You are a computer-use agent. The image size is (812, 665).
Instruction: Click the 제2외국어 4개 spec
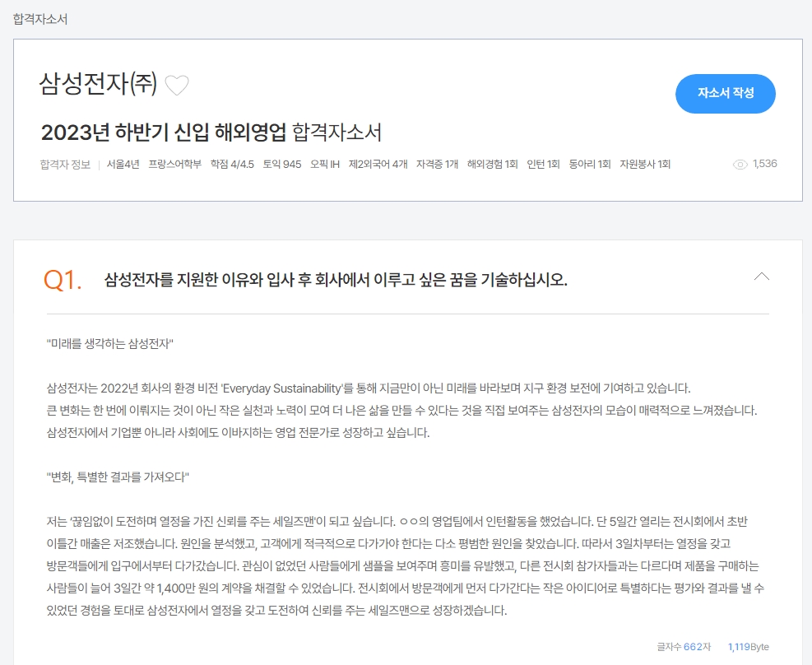378,164
